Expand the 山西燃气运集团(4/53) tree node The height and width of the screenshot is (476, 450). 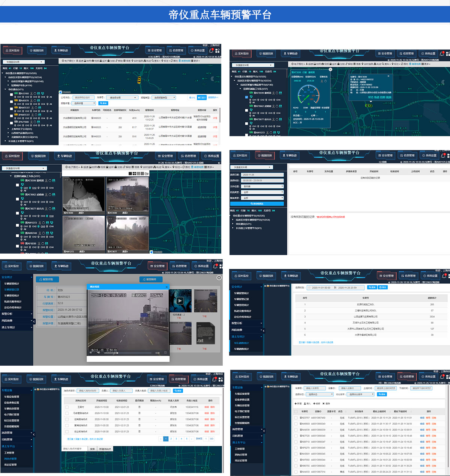[x=8, y=133]
